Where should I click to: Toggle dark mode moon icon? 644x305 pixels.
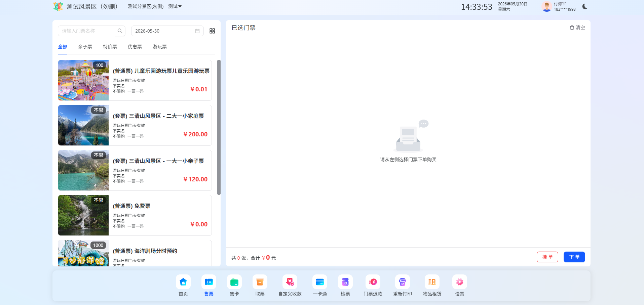[585, 6]
